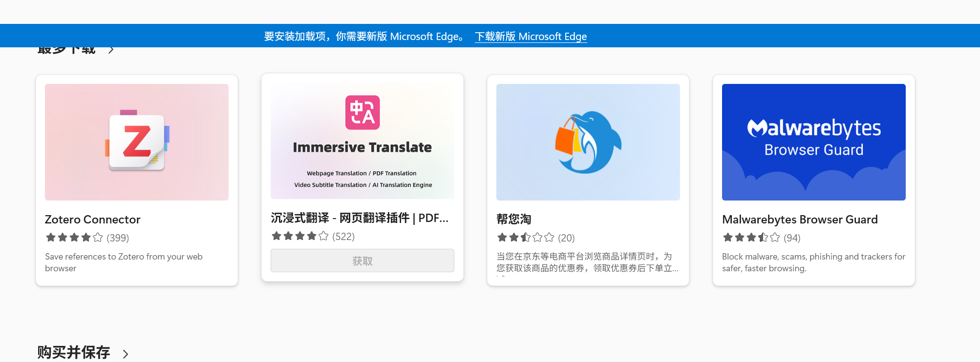The height and width of the screenshot is (362, 980).
Task: Click 'Webpage Translation / PDF Translation' caption
Action: pyautogui.click(x=362, y=173)
